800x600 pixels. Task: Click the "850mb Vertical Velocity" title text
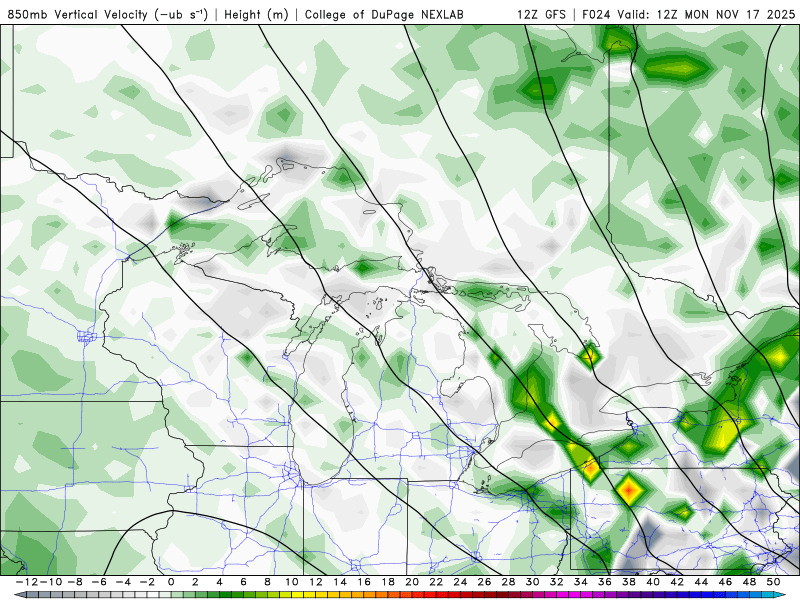click(78, 14)
